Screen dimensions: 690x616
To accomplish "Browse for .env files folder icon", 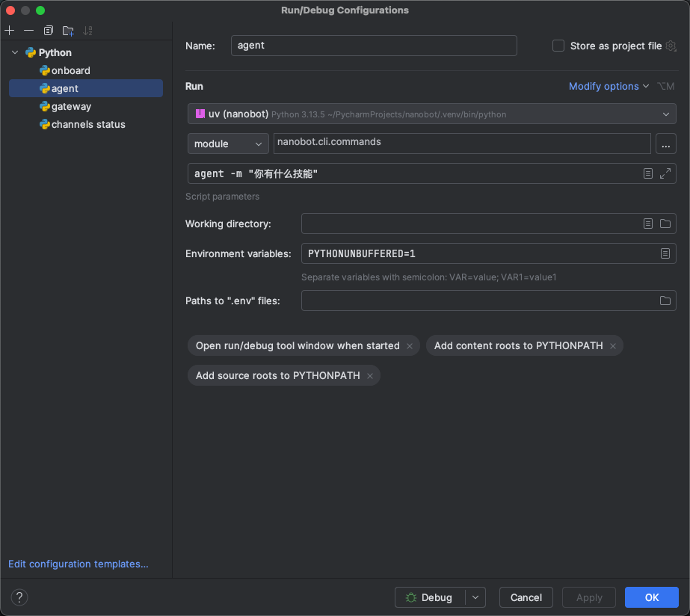I will 665,301.
